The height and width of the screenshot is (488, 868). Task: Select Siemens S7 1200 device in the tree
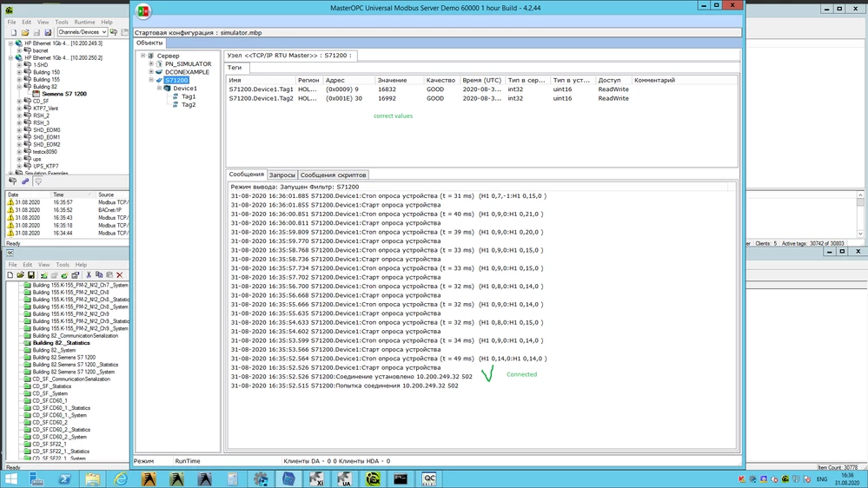(x=64, y=94)
